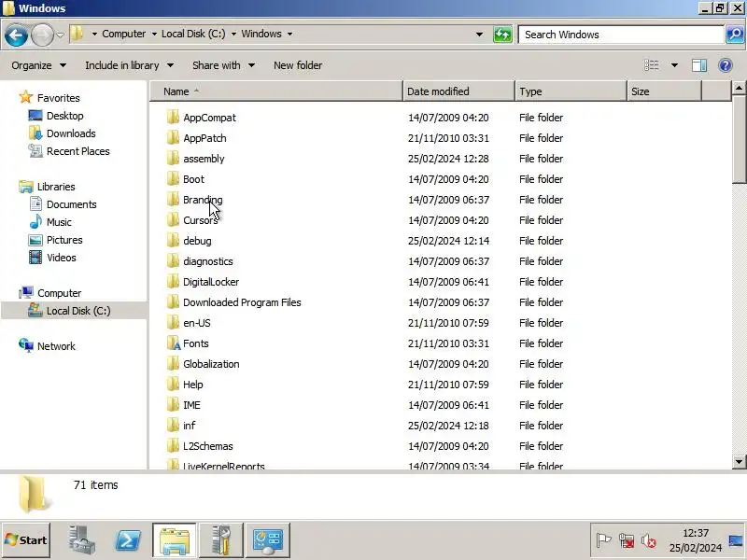This screenshot has height=560, width=747.
Task: Select the Fonts folder icon
Action: (x=174, y=343)
